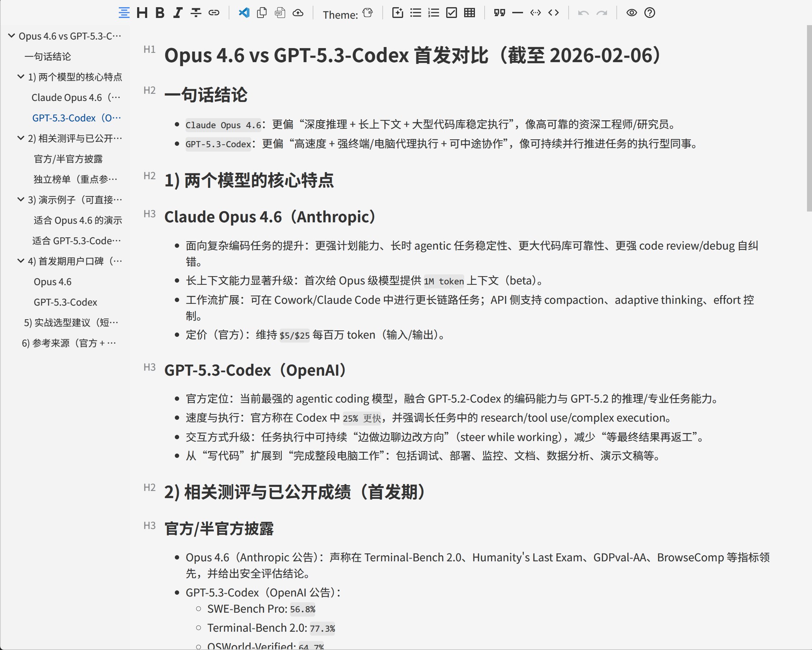Screen dimensions: 812x650
Task: Collapse the root 'Opus 4.6 vs GPT-5.3-C…' outline node
Action: tap(12, 36)
